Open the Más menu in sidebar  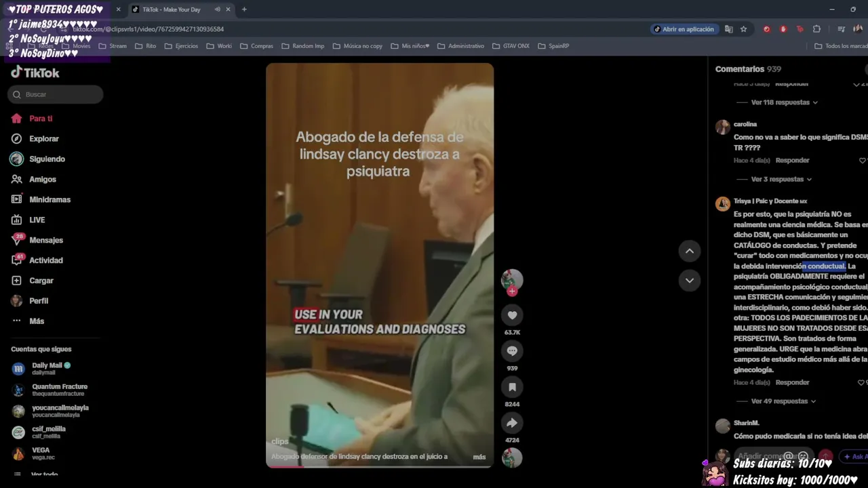(37, 321)
